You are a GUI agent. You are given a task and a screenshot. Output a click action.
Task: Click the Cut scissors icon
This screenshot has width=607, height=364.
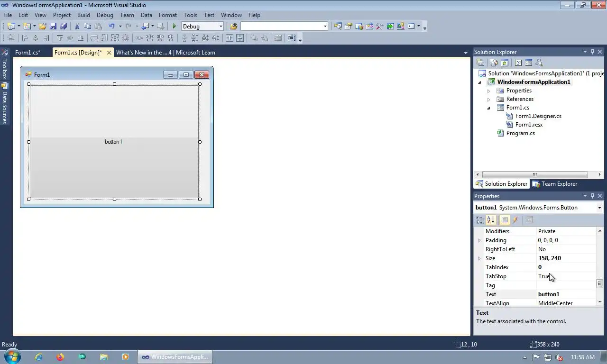(x=77, y=27)
